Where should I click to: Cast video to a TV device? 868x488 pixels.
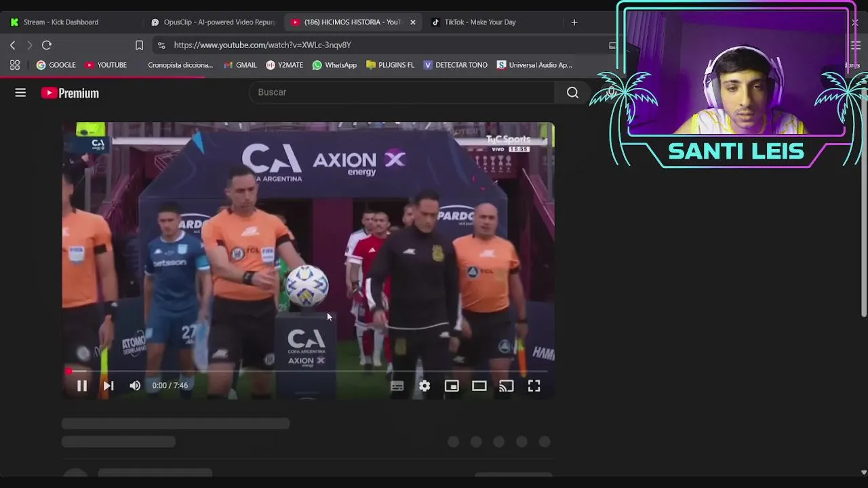[507, 386]
